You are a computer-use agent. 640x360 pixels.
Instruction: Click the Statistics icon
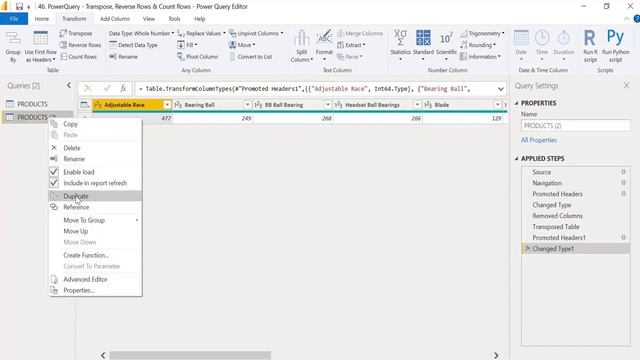point(400,38)
